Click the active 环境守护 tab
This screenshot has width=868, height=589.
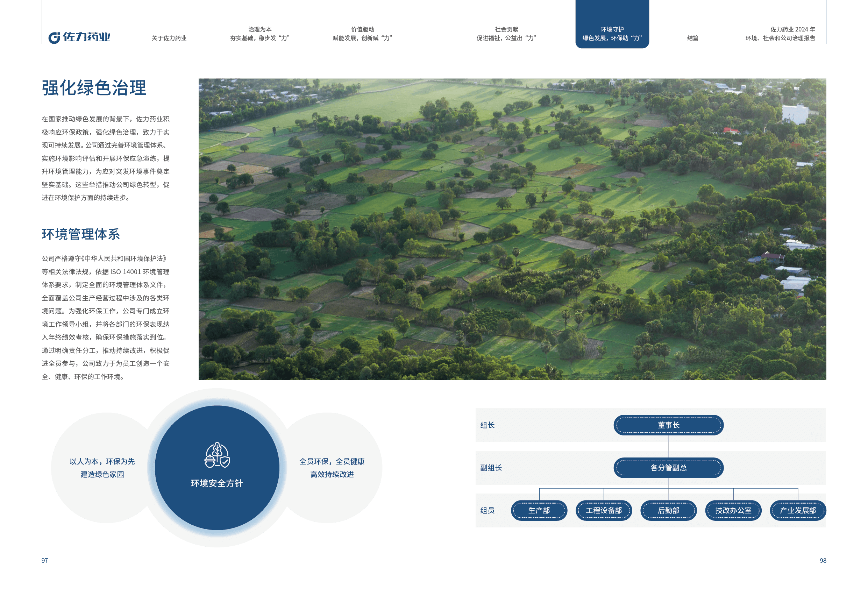(x=612, y=34)
